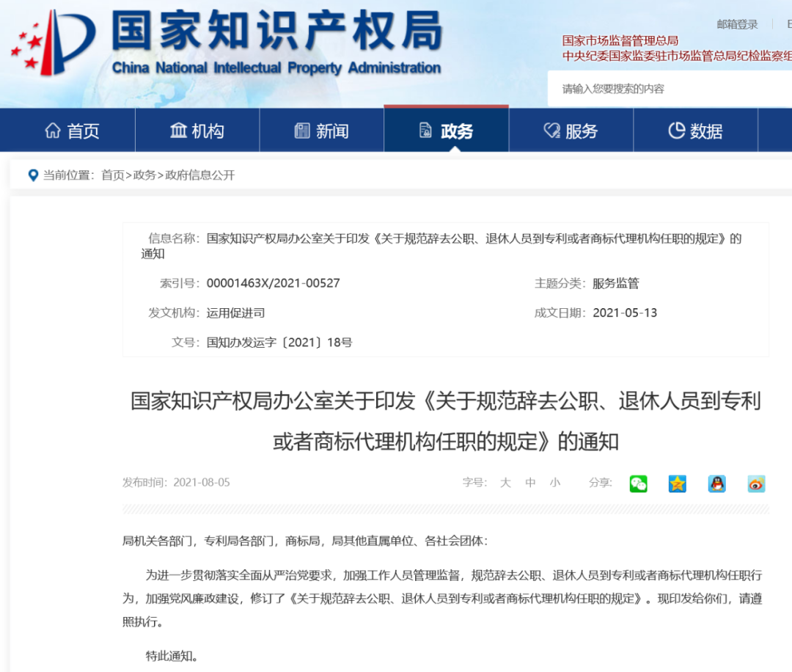The image size is (792, 672).
Task: Click the salutation line 局机关各部门
Action: (x=305, y=541)
